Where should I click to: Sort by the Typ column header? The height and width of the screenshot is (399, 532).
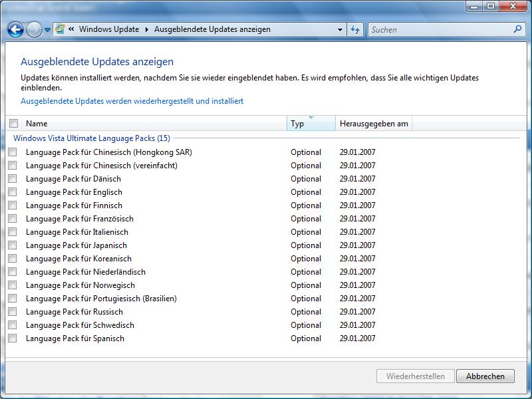pyautogui.click(x=311, y=124)
